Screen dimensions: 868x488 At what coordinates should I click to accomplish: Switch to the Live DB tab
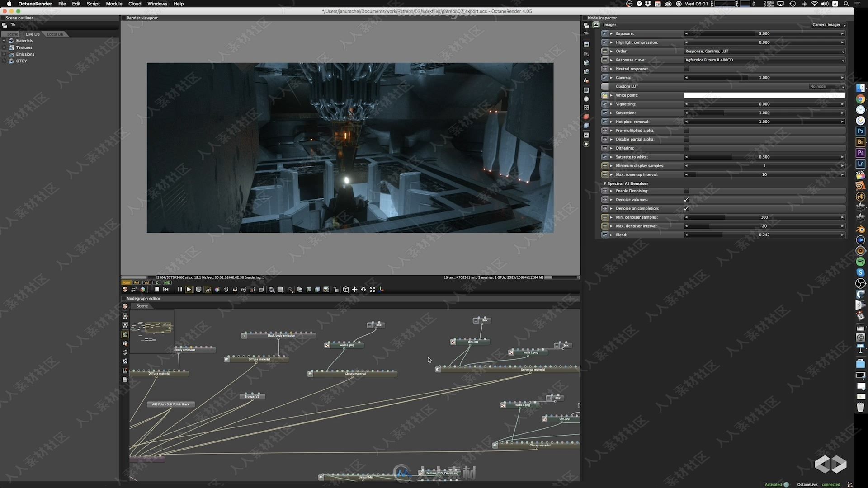(x=32, y=34)
